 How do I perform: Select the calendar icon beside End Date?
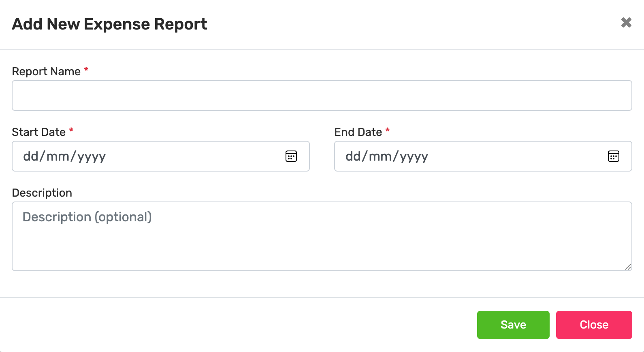613,156
